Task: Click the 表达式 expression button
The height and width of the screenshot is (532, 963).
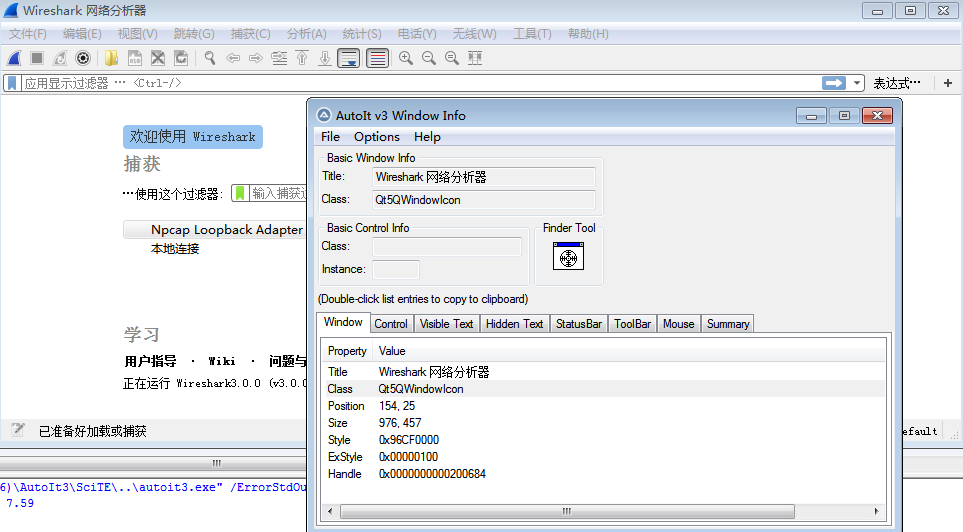Action: [x=897, y=83]
